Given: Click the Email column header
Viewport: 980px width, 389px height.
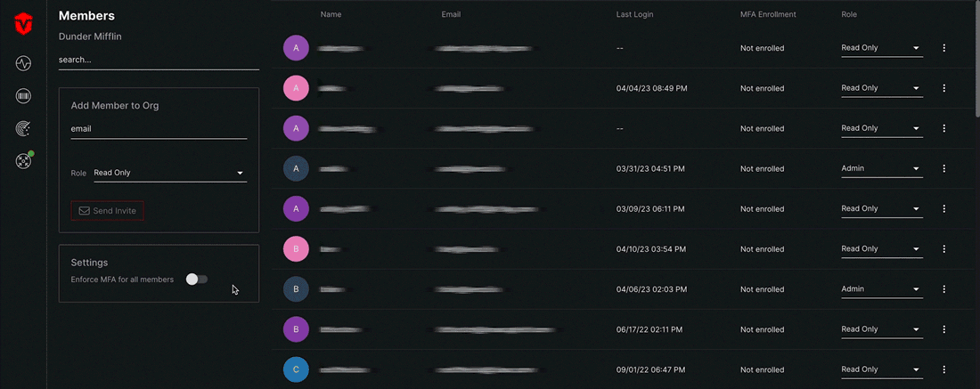Looking at the screenshot, I should (x=451, y=15).
